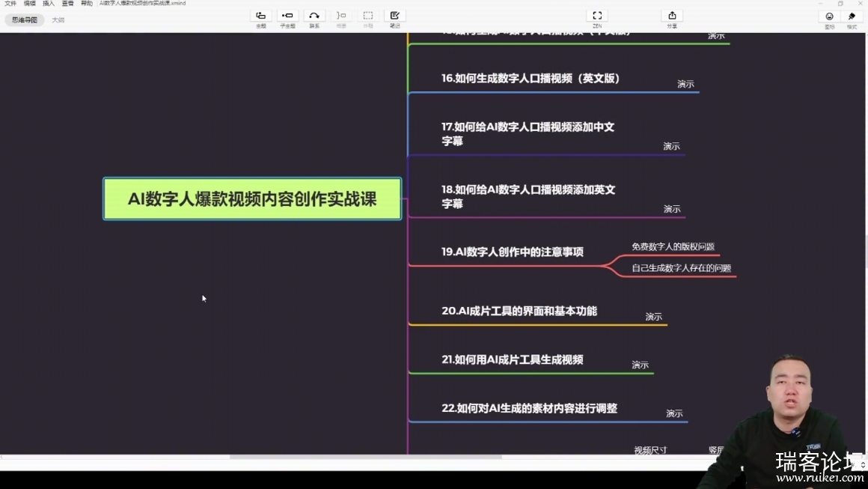Select topic 16 about the English version video
Screen dimensions: 868x489
(x=531, y=79)
